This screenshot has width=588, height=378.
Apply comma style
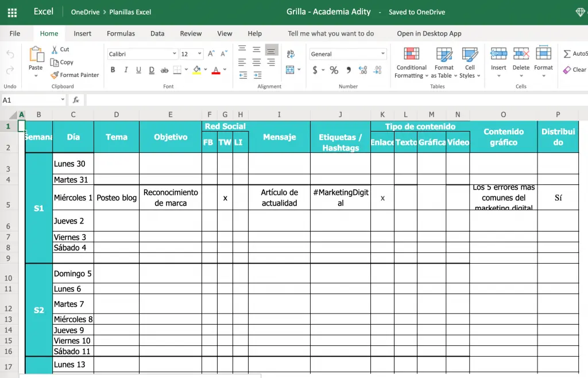click(349, 70)
